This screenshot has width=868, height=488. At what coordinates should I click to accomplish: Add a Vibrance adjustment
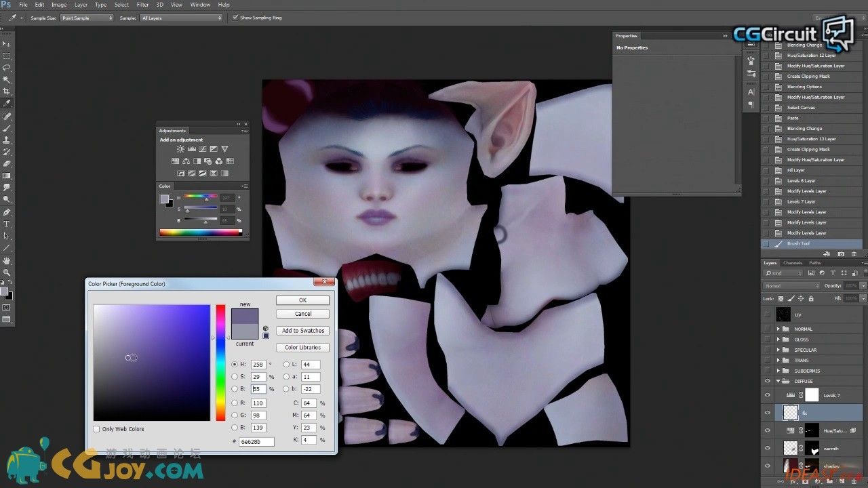point(224,148)
